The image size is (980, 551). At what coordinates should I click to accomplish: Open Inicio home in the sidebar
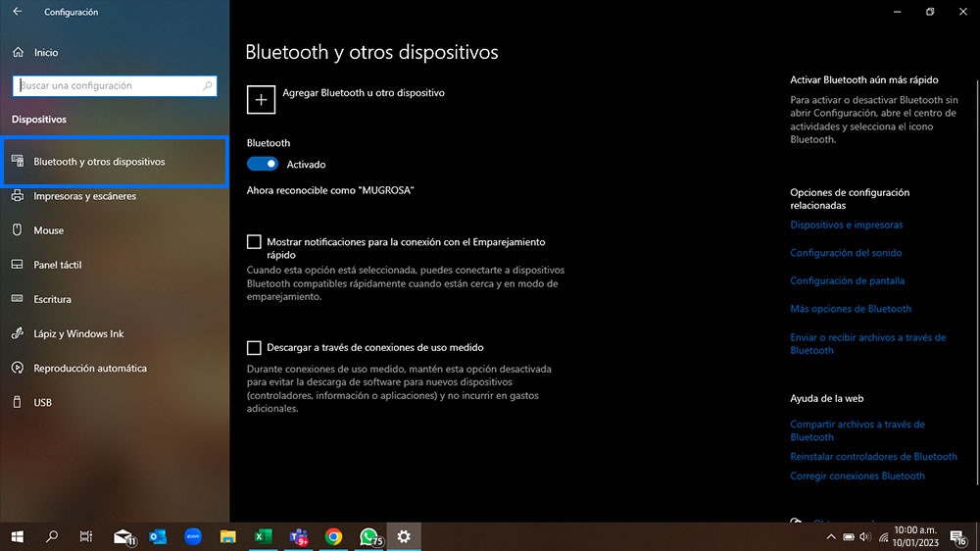45,53
